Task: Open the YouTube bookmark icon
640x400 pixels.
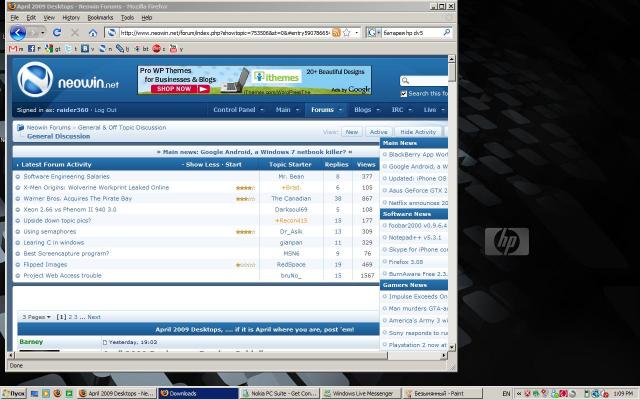Action: 173,49
